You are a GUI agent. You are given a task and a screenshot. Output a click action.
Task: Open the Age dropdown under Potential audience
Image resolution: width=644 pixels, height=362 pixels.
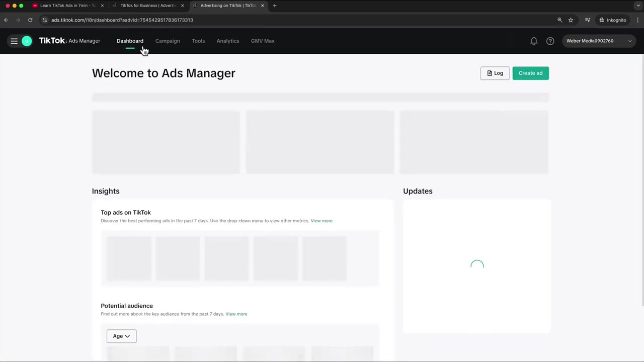click(x=121, y=336)
